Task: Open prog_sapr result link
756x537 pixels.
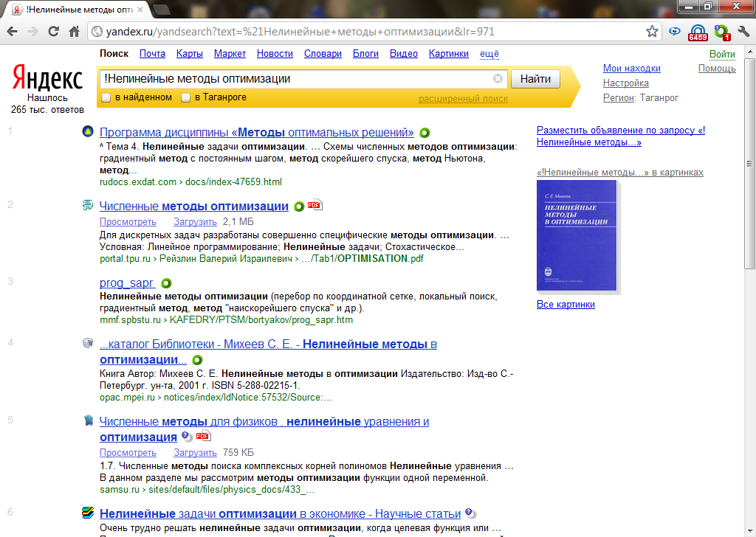Action: pos(127,283)
